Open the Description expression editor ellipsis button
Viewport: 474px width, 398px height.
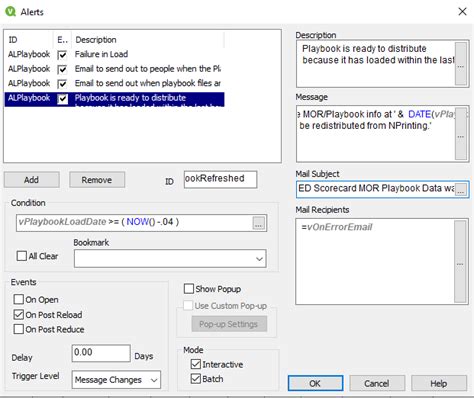[x=461, y=64]
